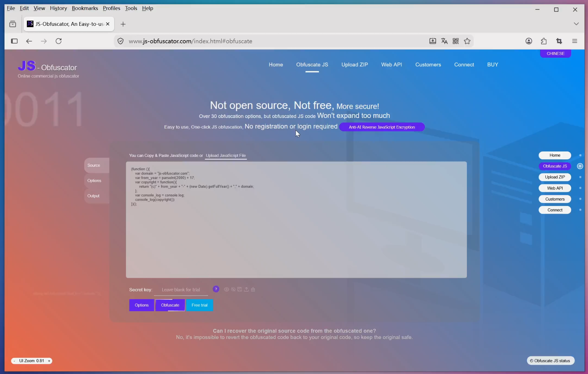Open the Bookmarks menu
The width and height of the screenshot is (588, 374).
tap(85, 8)
